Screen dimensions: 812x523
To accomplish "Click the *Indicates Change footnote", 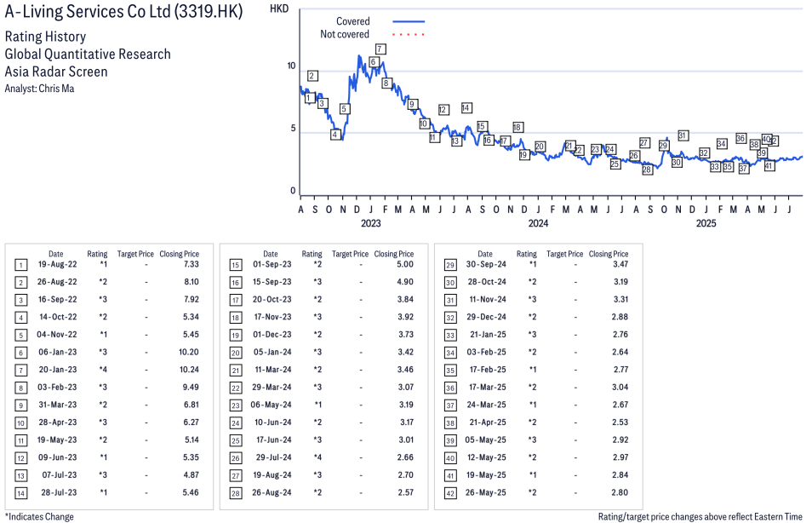I will [39, 517].
